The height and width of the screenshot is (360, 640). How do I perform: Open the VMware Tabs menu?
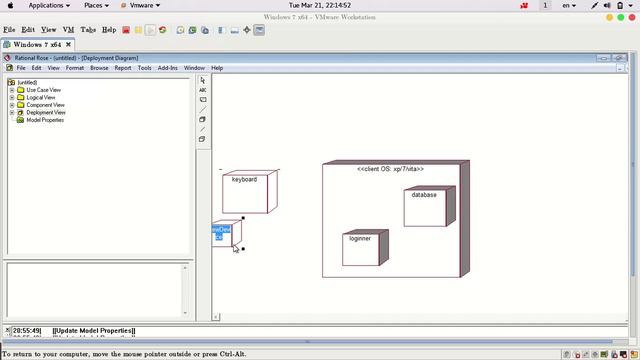point(88,30)
